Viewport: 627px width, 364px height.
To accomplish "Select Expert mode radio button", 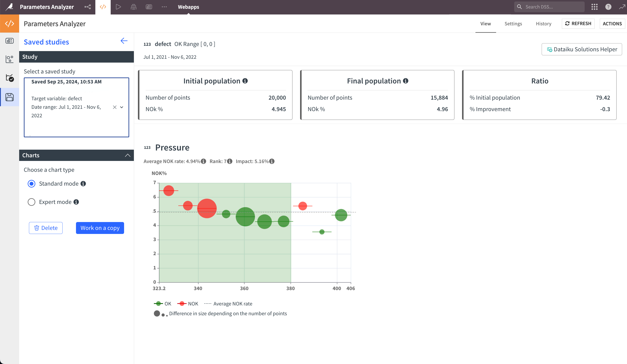I will [x=31, y=202].
